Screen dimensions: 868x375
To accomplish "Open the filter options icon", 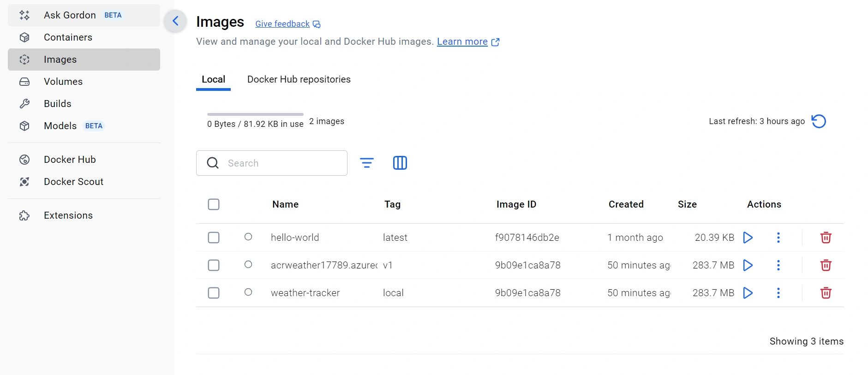I will (367, 163).
